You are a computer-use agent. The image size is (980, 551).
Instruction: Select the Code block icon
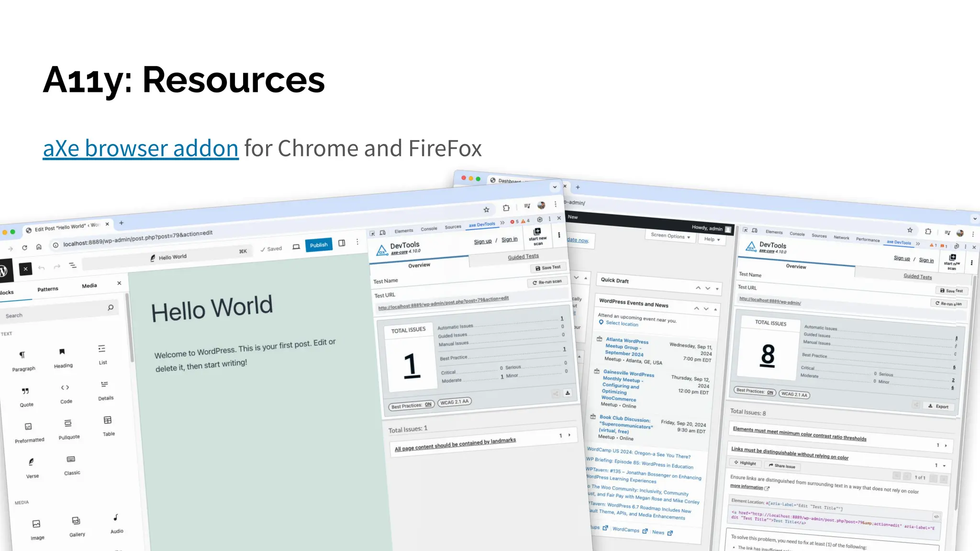pyautogui.click(x=65, y=387)
